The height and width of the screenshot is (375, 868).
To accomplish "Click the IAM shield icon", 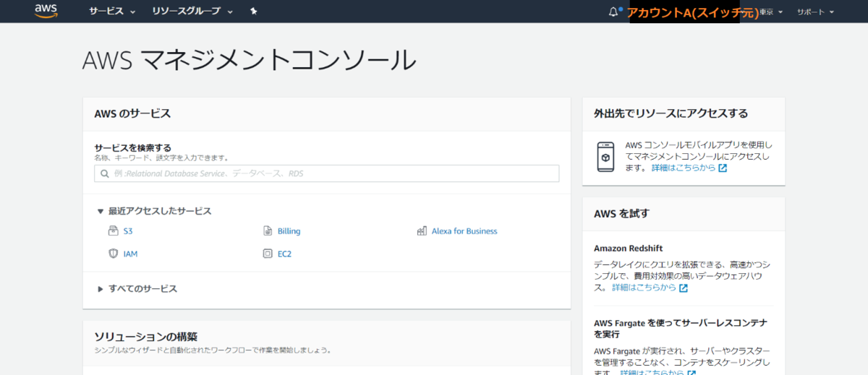I will 113,254.
